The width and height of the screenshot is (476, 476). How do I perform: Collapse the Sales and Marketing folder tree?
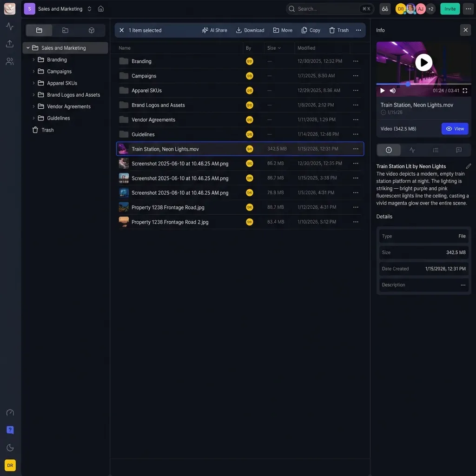(x=27, y=47)
